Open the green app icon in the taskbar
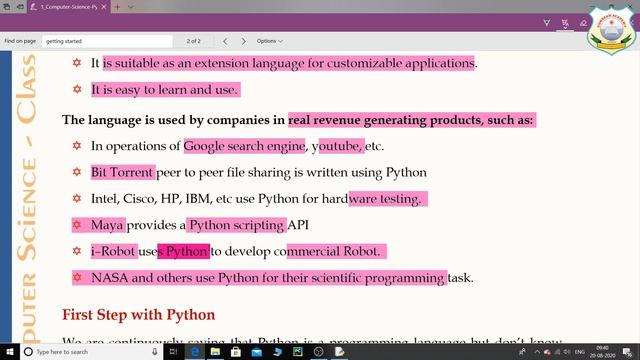Screen dimensions: 640x360 point(298,351)
